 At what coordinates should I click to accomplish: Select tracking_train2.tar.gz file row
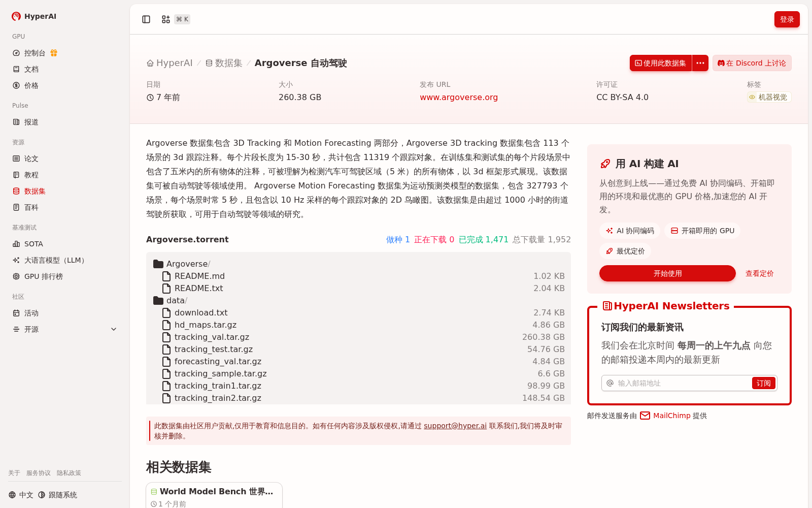(x=358, y=398)
